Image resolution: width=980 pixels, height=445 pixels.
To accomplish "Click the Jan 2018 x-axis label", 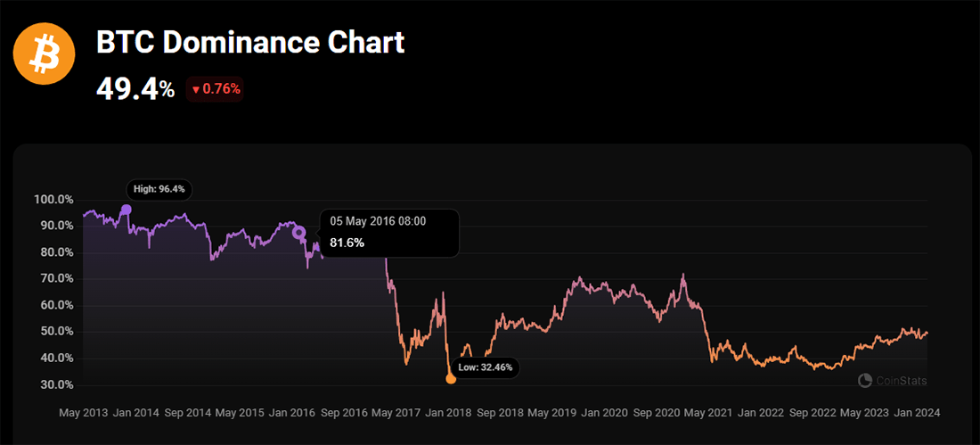I will point(447,413).
